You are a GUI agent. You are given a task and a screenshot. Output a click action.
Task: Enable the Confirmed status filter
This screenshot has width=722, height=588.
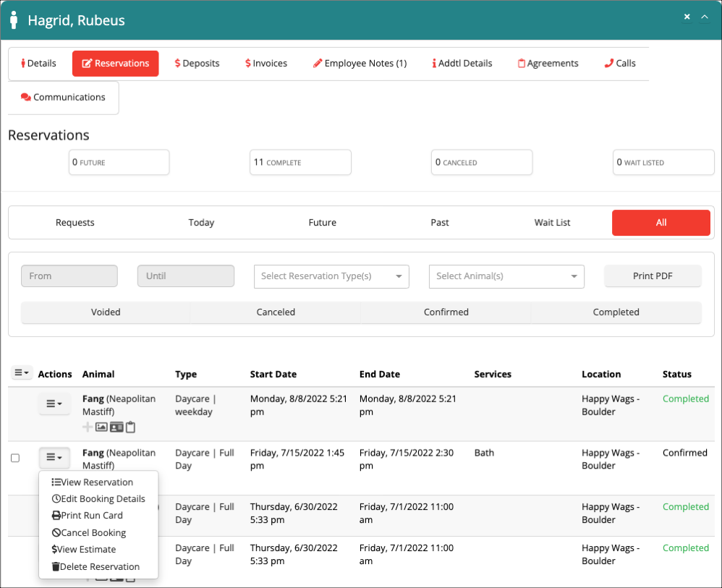click(446, 312)
